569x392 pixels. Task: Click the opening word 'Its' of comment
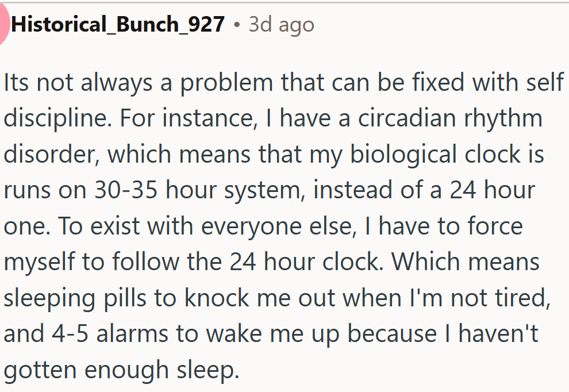(x=16, y=82)
